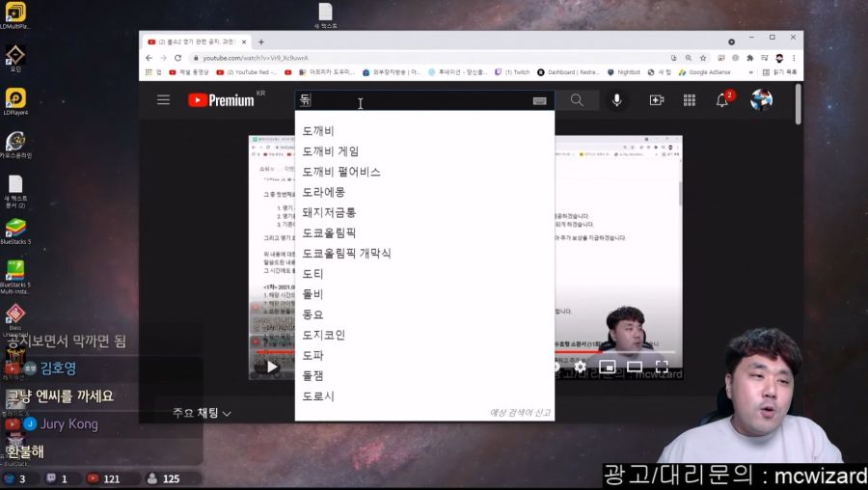Open the Nightbot bookmark

click(x=623, y=72)
